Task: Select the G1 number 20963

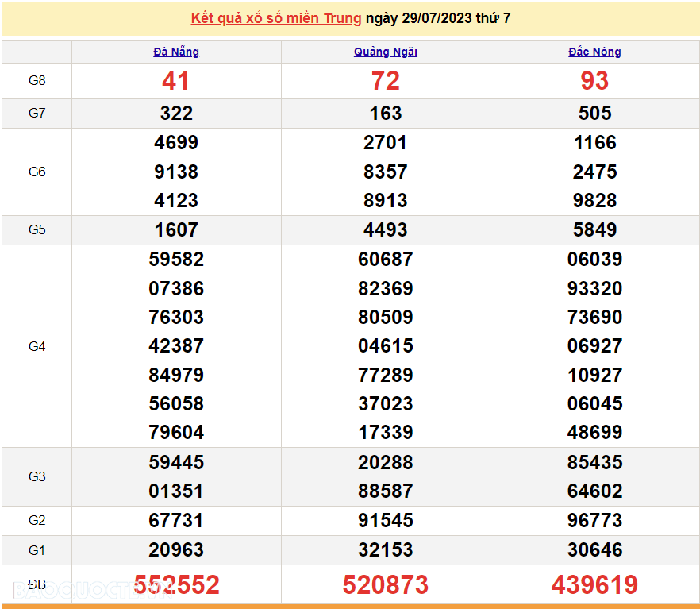Action: (176, 549)
